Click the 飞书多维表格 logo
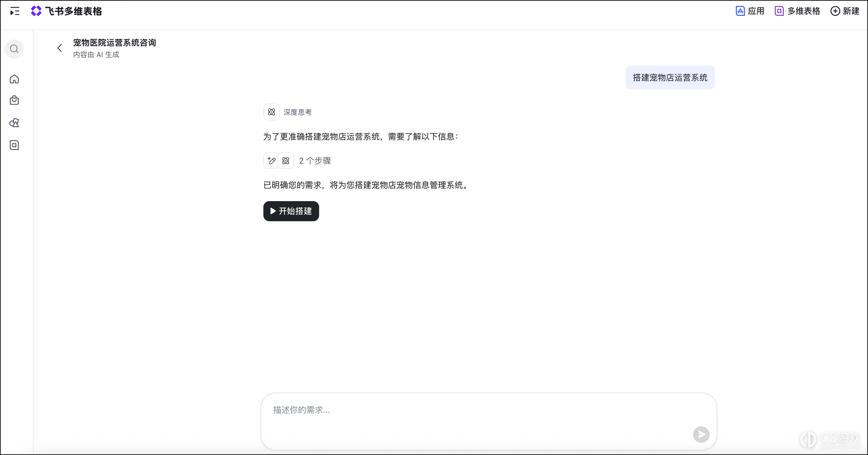Viewport: 868px width, 455px height. click(x=66, y=11)
